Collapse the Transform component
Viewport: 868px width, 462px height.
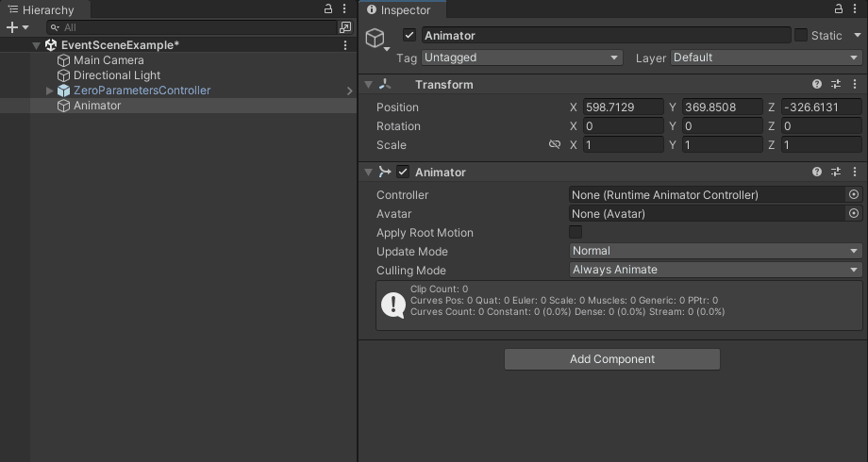pos(368,85)
